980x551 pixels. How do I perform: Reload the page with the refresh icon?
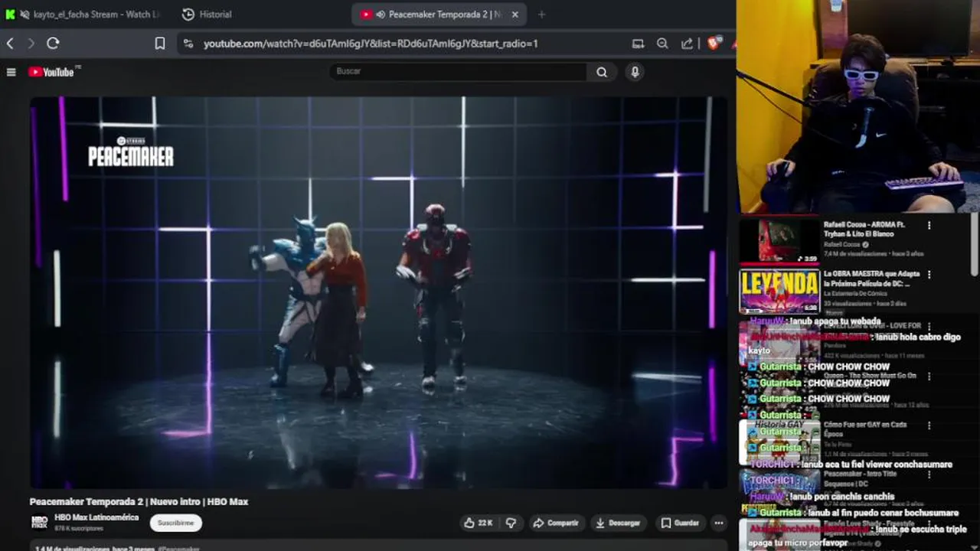coord(53,44)
